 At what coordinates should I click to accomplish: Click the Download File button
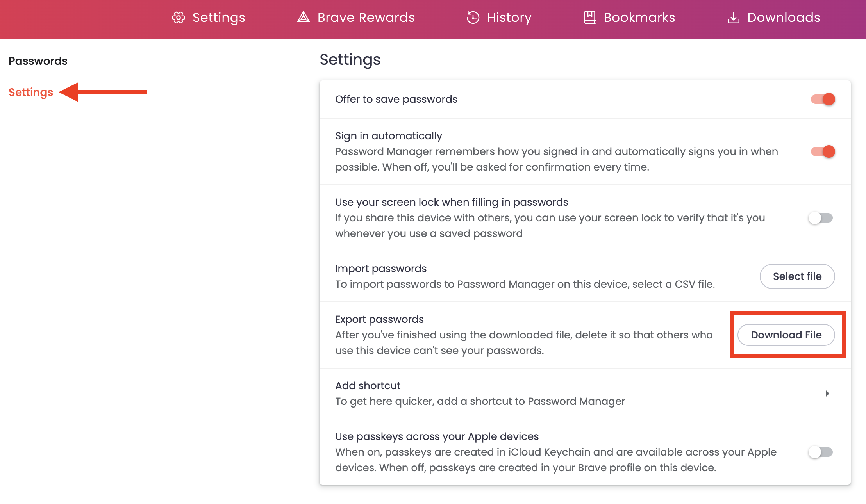coord(786,335)
